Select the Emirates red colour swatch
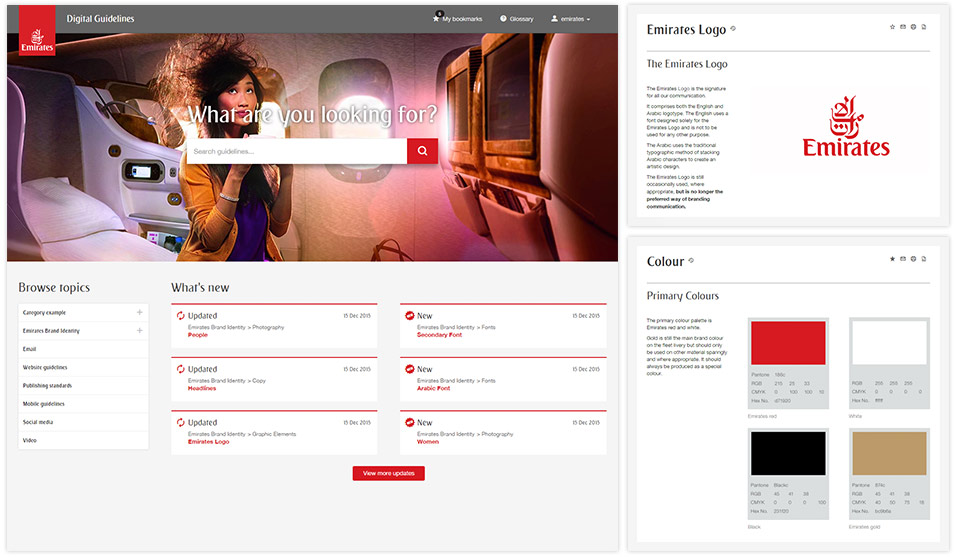The width and height of the screenshot is (960, 557). [788, 343]
